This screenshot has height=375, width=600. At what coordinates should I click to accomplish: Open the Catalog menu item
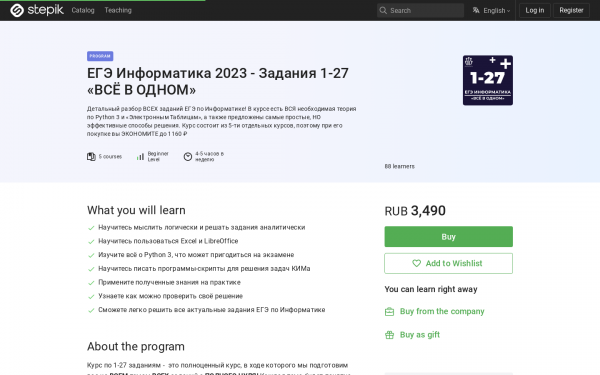click(x=83, y=10)
